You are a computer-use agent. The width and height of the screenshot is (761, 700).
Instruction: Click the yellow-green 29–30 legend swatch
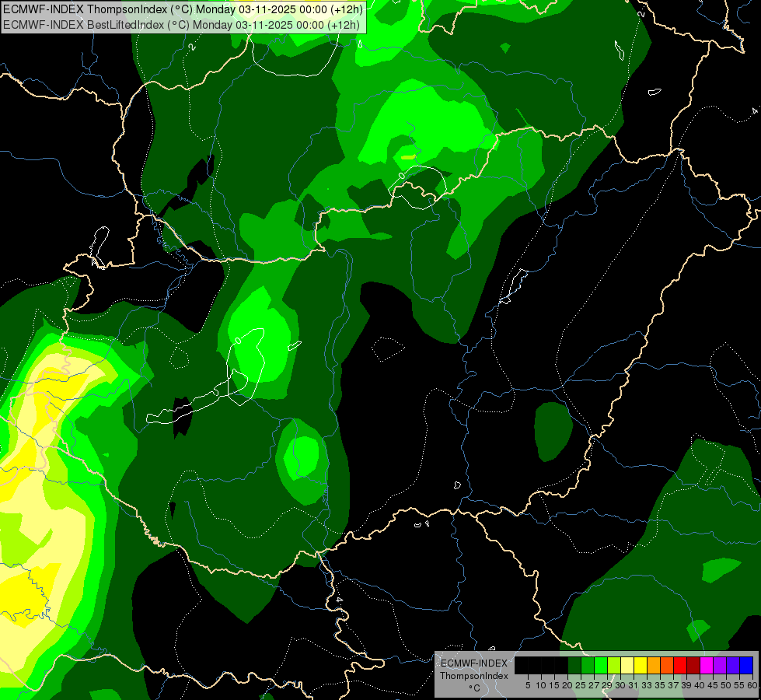coord(614,665)
